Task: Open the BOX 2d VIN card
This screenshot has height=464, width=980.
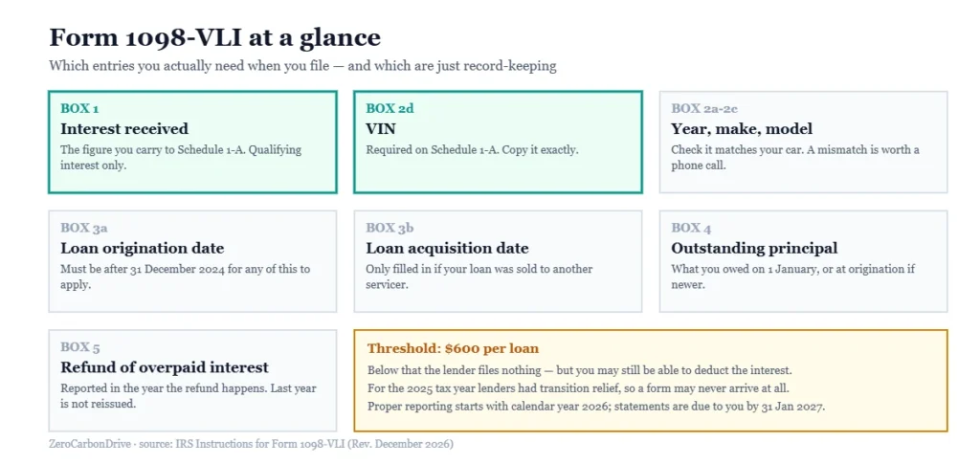Action: (498, 142)
